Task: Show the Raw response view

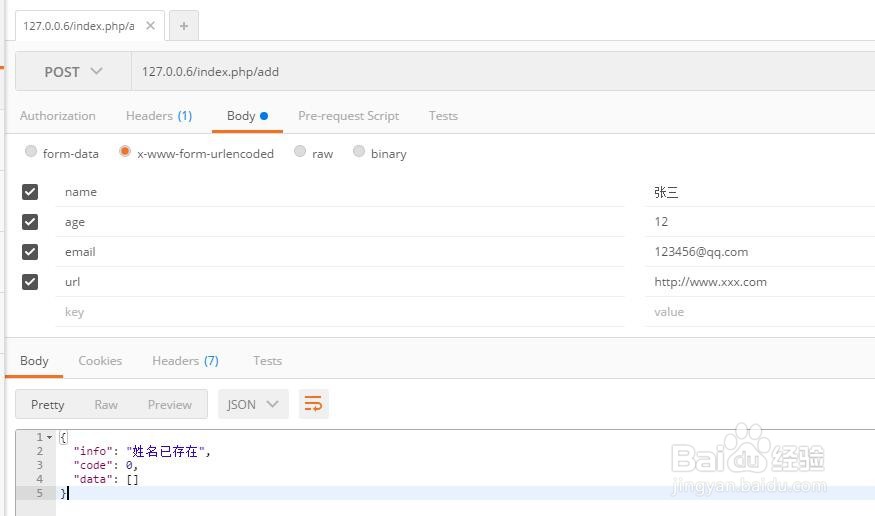Action: [106, 404]
